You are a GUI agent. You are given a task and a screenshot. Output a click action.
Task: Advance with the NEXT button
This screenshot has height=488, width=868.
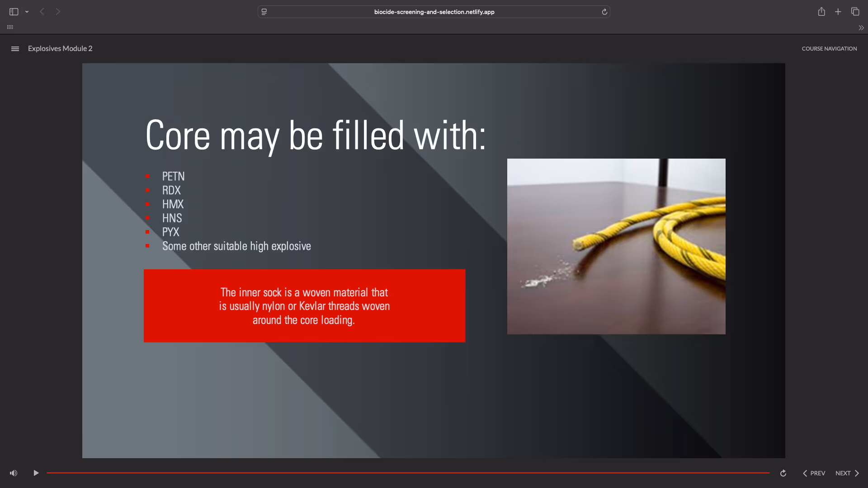pyautogui.click(x=847, y=473)
